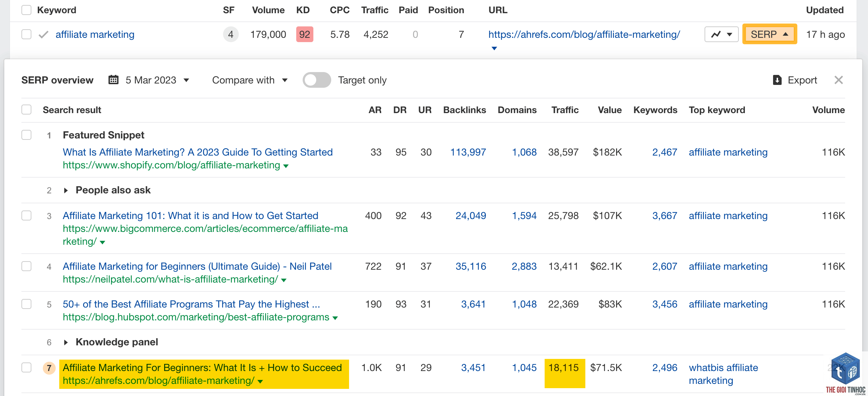The image size is (868, 396).
Task: Select the HubSpot result checkbox
Action: click(x=26, y=304)
